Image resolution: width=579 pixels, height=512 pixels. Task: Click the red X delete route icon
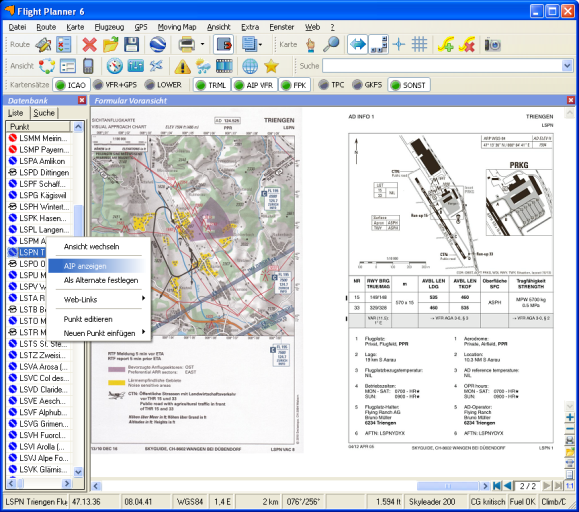point(89,45)
